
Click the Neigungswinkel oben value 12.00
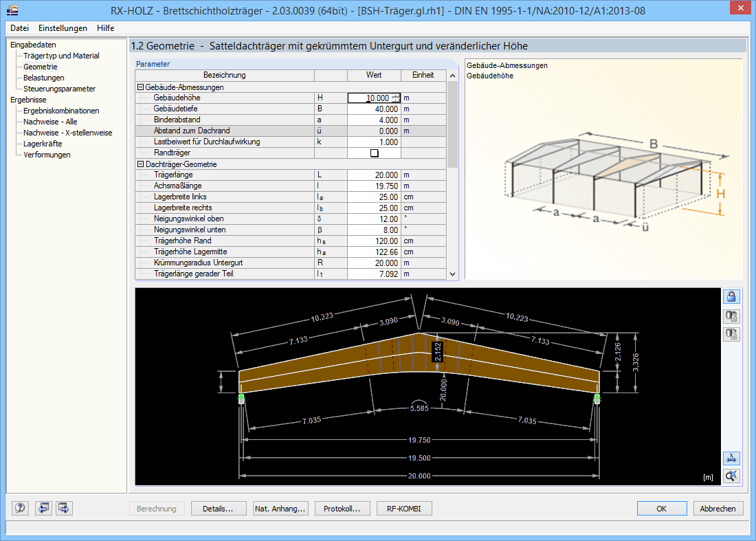(374, 219)
